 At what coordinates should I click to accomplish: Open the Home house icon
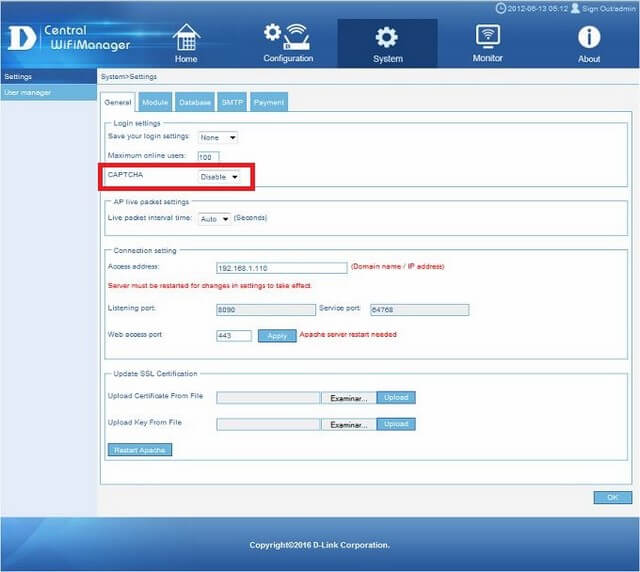coord(186,37)
